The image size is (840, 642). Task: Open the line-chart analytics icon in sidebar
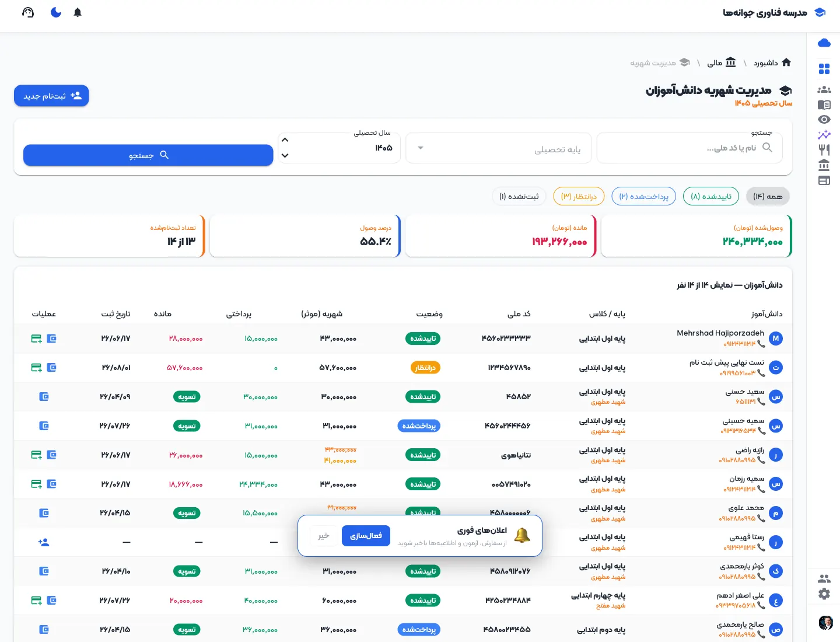[x=824, y=135]
